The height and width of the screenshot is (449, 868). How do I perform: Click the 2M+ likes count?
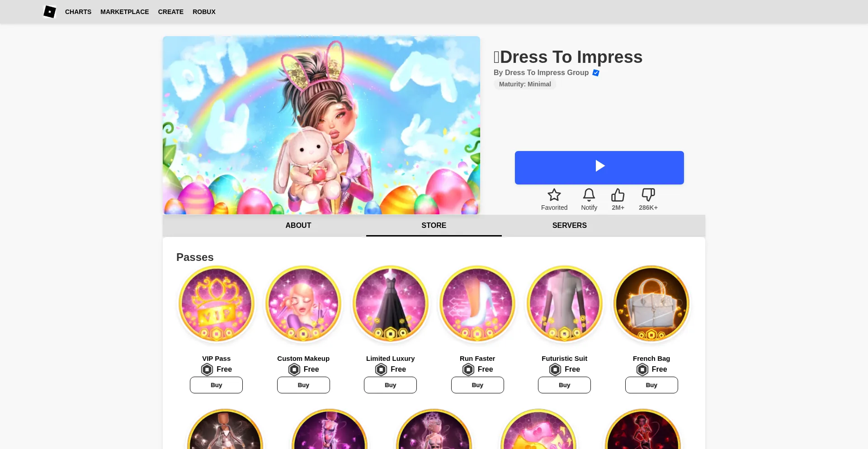click(618, 208)
